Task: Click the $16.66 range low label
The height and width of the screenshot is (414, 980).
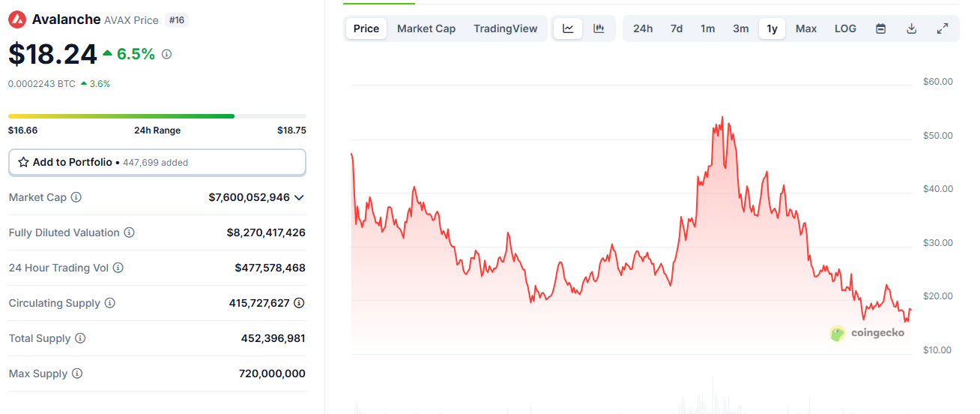Action: point(22,130)
